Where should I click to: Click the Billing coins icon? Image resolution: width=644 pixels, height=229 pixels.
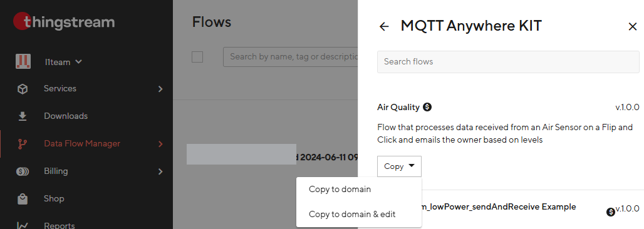pyautogui.click(x=23, y=171)
